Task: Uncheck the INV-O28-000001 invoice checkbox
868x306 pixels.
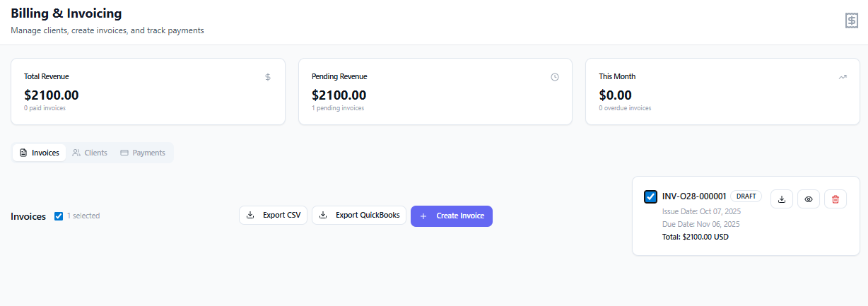Action: pos(651,196)
